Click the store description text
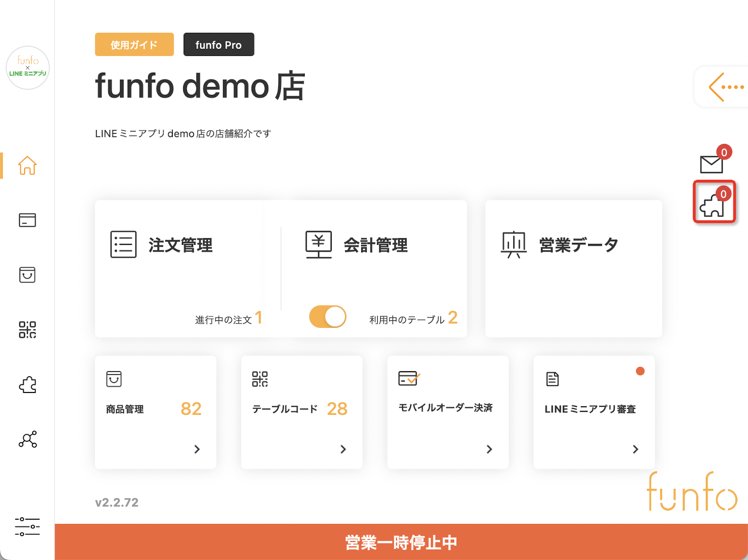The image size is (748, 560). pos(183,134)
